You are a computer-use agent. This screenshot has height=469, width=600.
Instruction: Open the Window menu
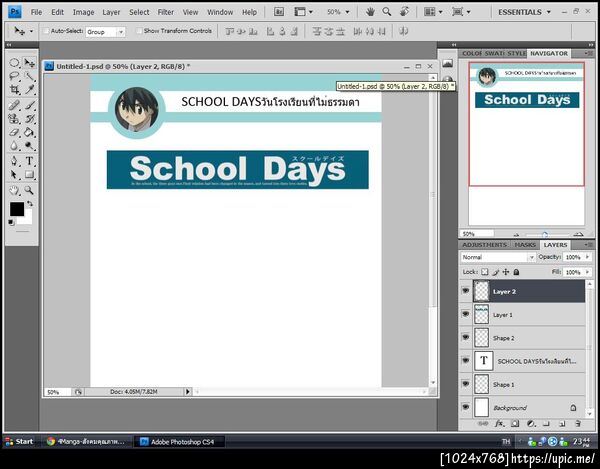220,12
